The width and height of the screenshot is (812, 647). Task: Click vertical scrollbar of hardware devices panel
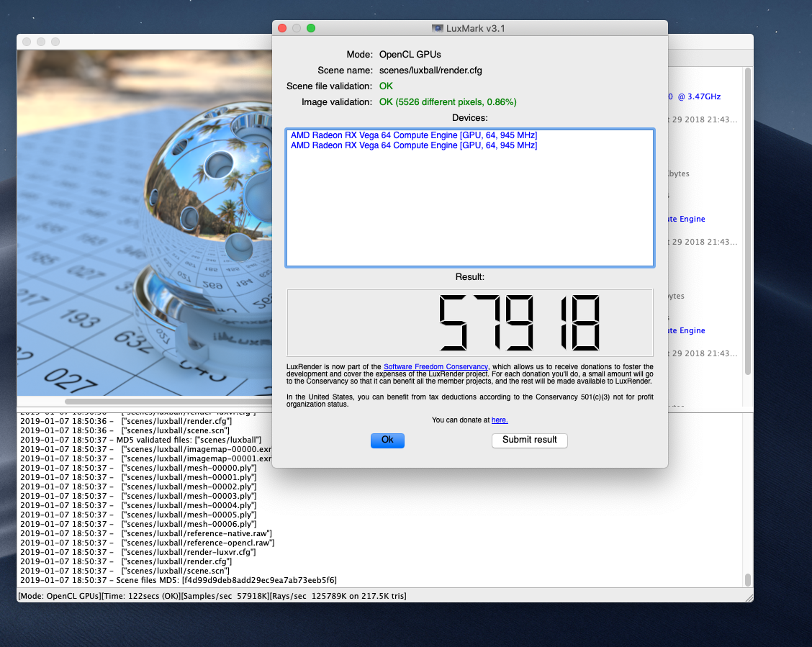tap(747, 221)
